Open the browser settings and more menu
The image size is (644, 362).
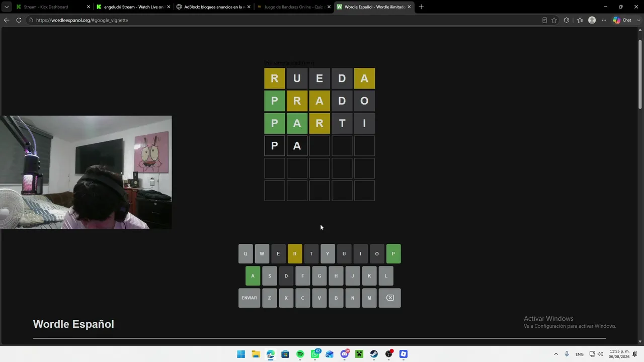click(x=604, y=20)
